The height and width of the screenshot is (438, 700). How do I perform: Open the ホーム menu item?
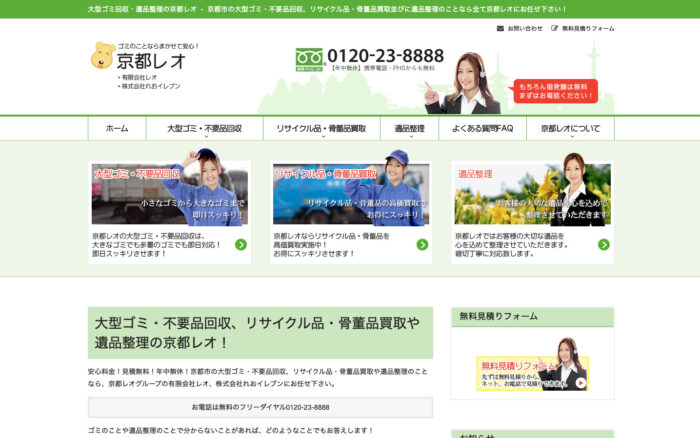click(117, 129)
